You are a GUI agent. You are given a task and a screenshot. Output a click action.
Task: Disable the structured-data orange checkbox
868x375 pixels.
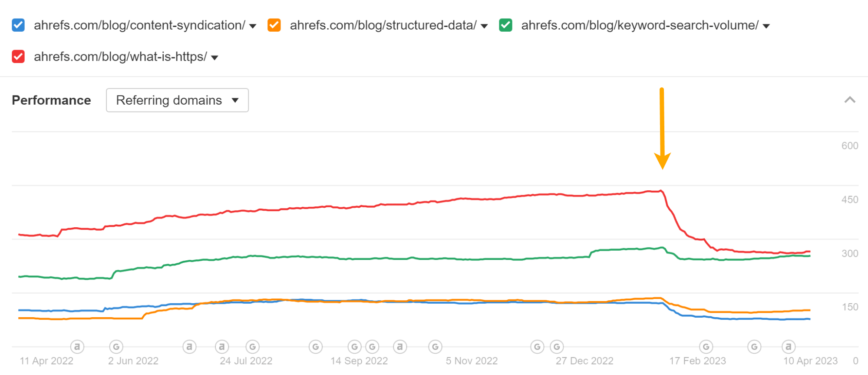tap(274, 25)
